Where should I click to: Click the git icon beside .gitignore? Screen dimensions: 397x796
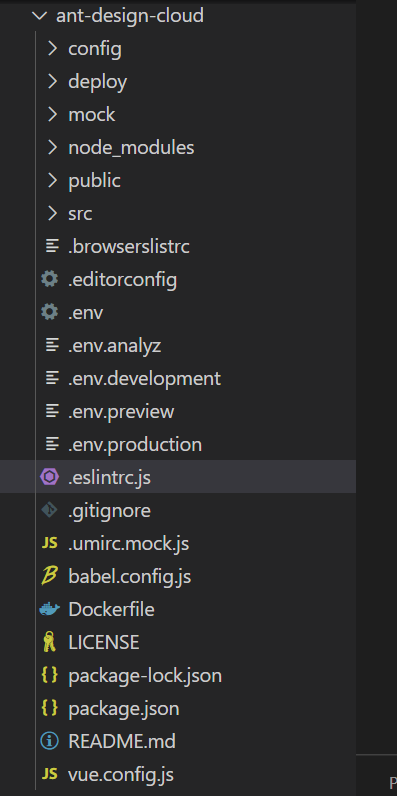point(50,510)
